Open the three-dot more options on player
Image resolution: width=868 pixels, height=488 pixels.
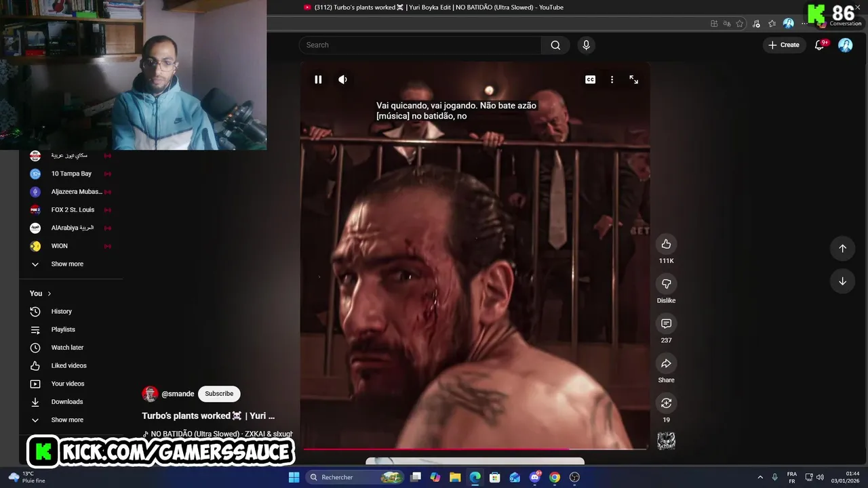[612, 79]
